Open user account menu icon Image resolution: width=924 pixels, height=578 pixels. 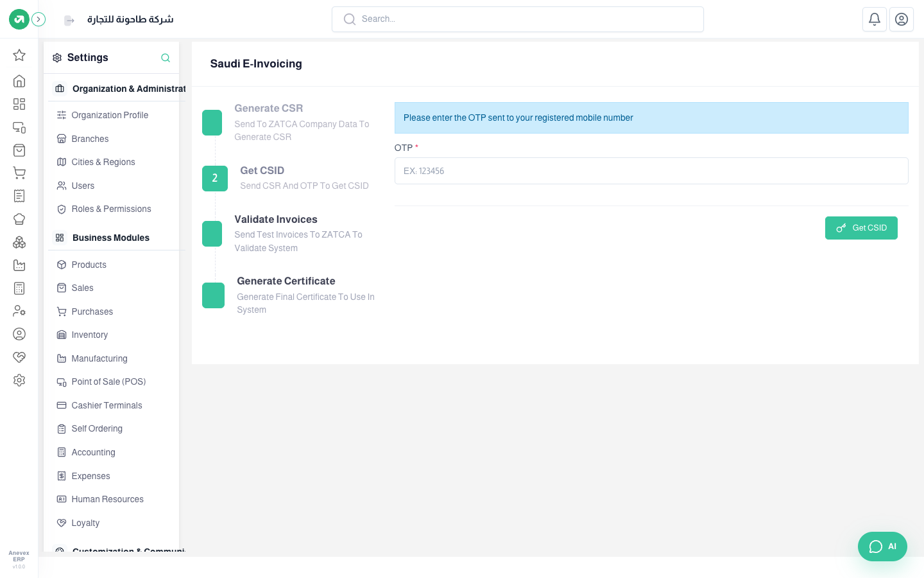902,19
